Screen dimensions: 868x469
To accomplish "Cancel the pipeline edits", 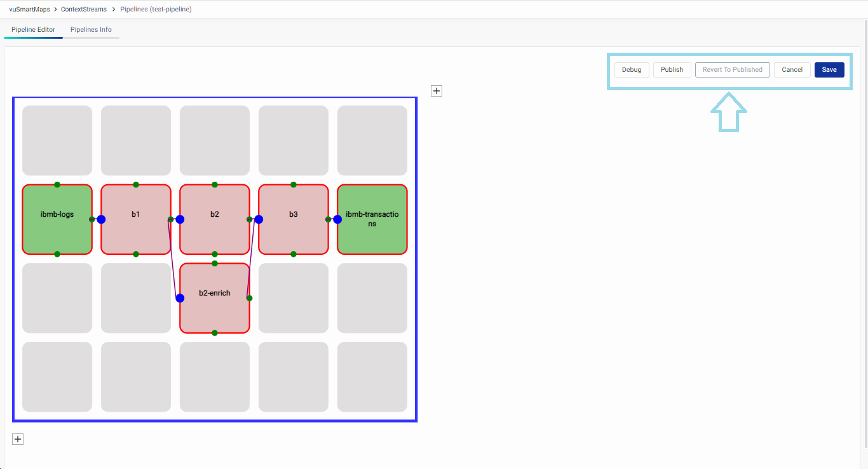I will point(792,70).
